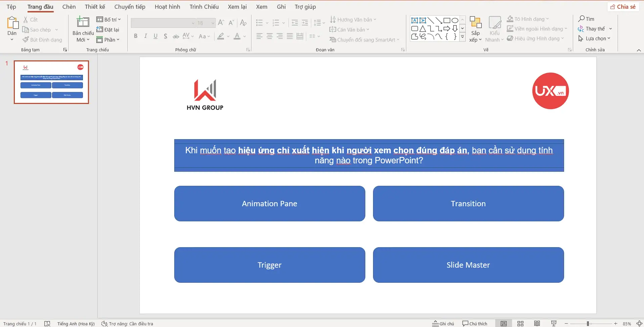
Task: Click the Chia sẻ (Share) button
Action: point(623,7)
